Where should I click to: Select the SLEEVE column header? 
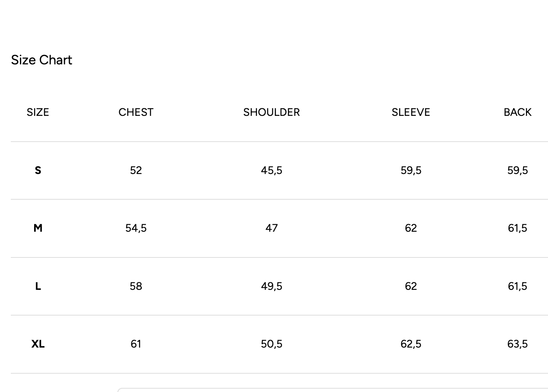(411, 113)
